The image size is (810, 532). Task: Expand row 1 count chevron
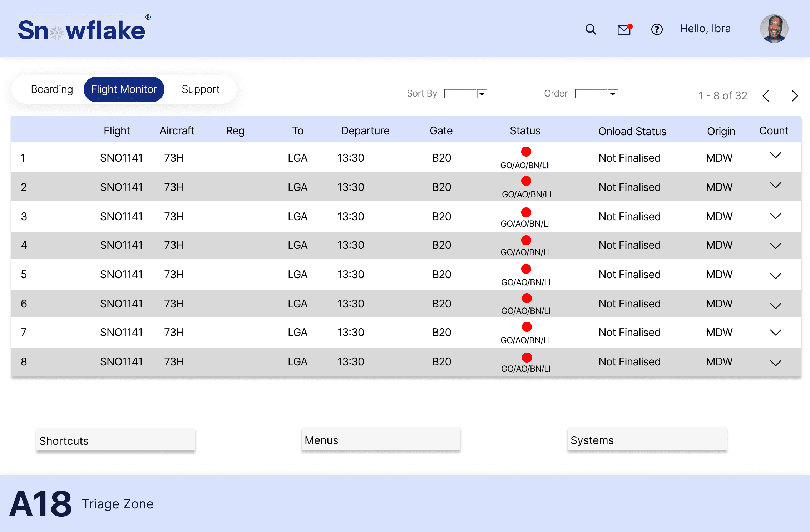775,156
